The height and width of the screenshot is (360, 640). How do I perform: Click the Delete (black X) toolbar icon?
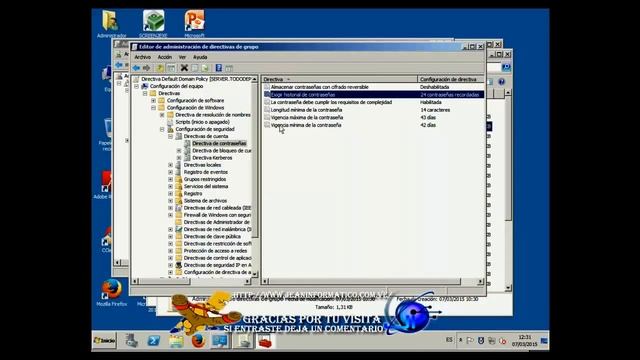pyautogui.click(x=184, y=68)
